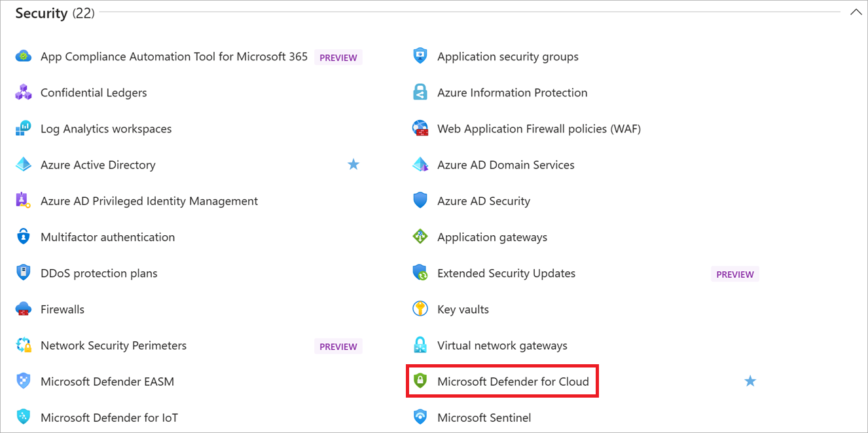Open Application gateways
The image size is (868, 433).
tap(492, 236)
